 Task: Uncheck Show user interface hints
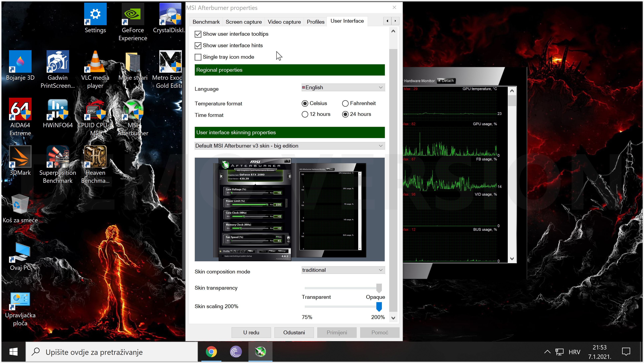pyautogui.click(x=198, y=45)
